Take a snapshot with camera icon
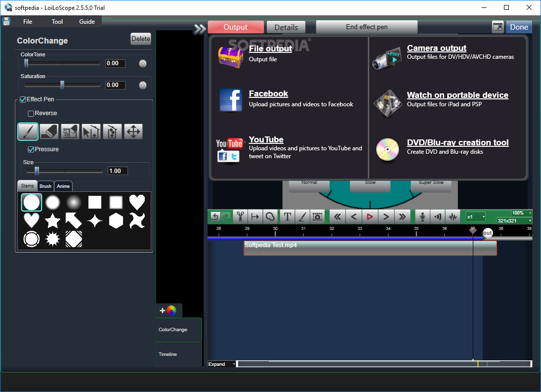The image size is (541, 392). tap(317, 217)
